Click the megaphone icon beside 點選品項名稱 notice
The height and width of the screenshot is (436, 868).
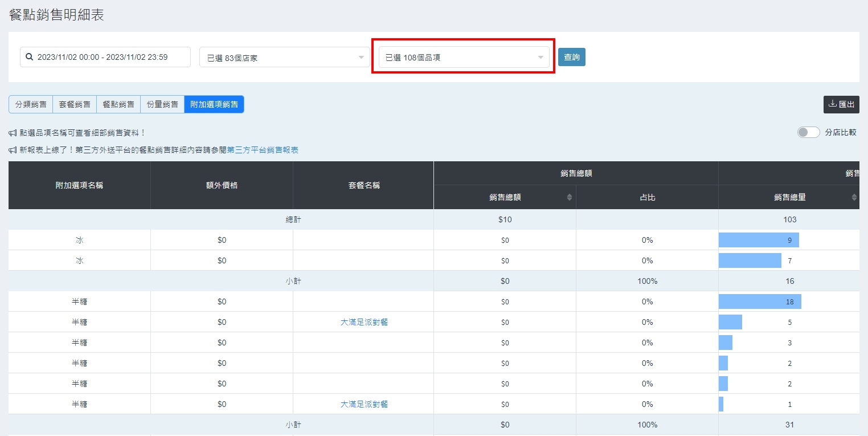click(13, 133)
